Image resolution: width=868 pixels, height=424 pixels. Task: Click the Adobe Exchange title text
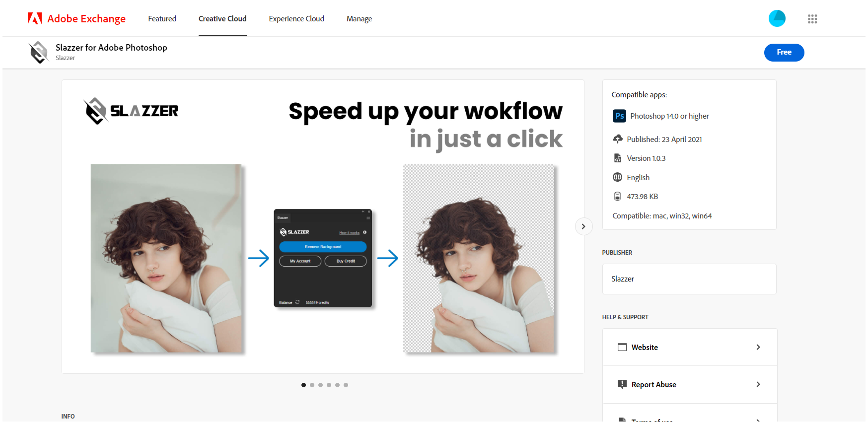click(86, 19)
